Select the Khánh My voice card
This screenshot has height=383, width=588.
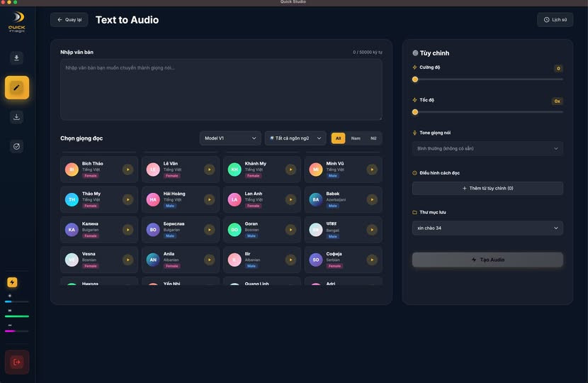[261, 170]
